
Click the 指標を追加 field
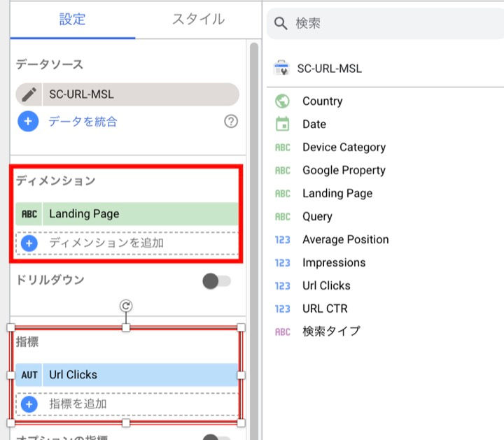pyautogui.click(x=127, y=404)
